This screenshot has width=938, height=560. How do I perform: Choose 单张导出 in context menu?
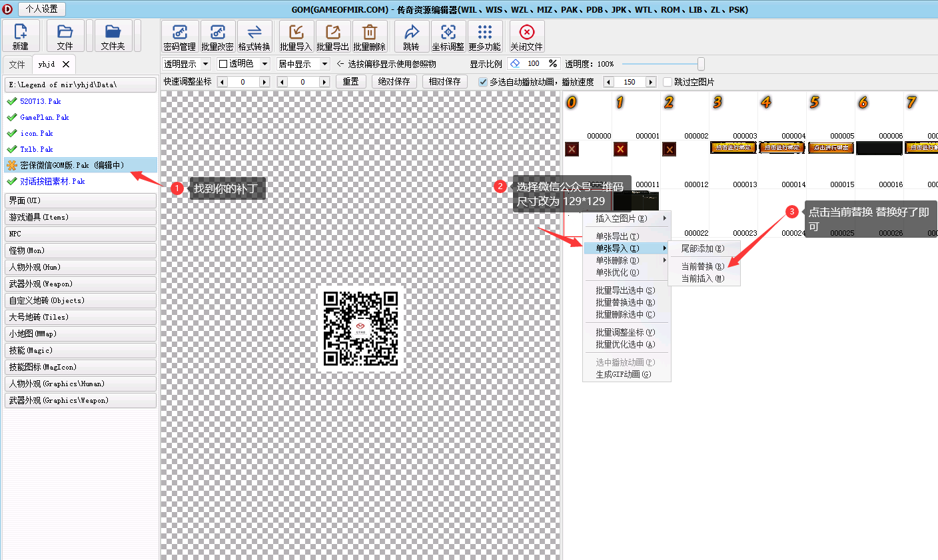click(626, 236)
